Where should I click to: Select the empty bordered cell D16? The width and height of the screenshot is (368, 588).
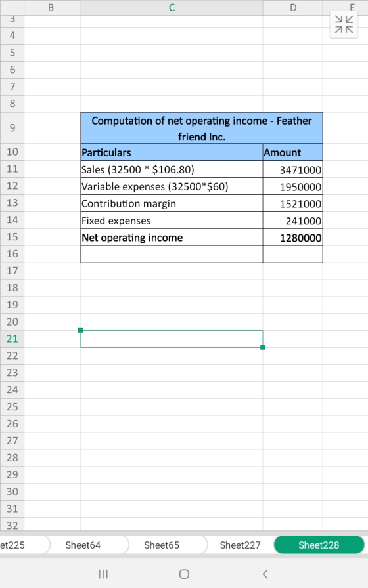pyautogui.click(x=293, y=254)
